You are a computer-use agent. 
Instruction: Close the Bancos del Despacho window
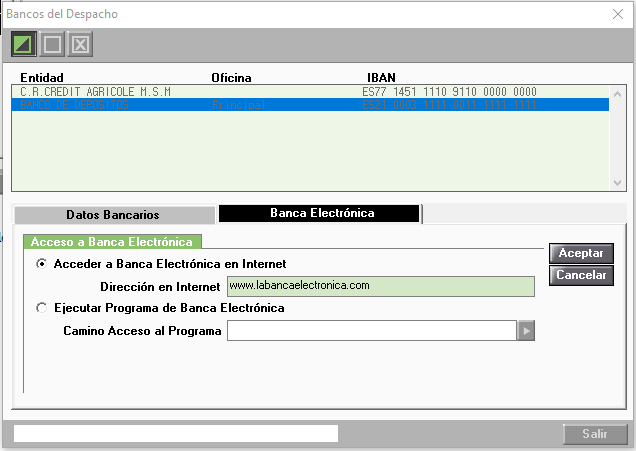pyautogui.click(x=618, y=14)
